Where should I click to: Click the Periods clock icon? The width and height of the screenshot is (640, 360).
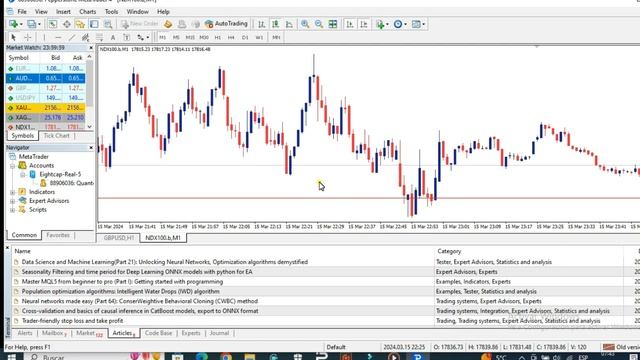[x=398, y=24]
